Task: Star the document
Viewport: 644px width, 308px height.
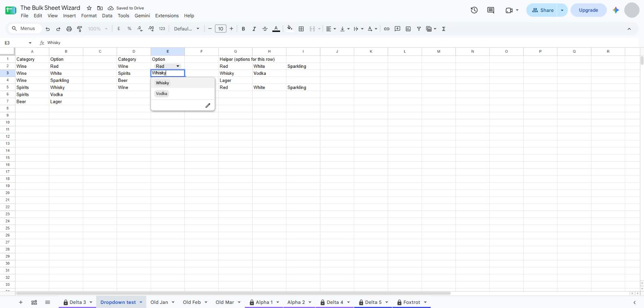Action: 89,8
